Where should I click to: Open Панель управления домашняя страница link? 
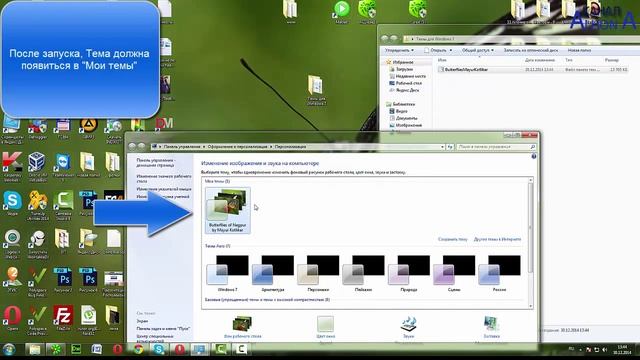155,163
